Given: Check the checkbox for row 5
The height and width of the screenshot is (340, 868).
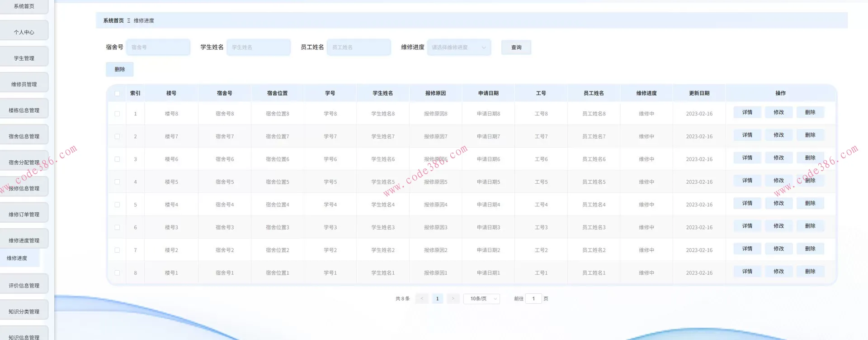Looking at the screenshot, I should coord(118,205).
